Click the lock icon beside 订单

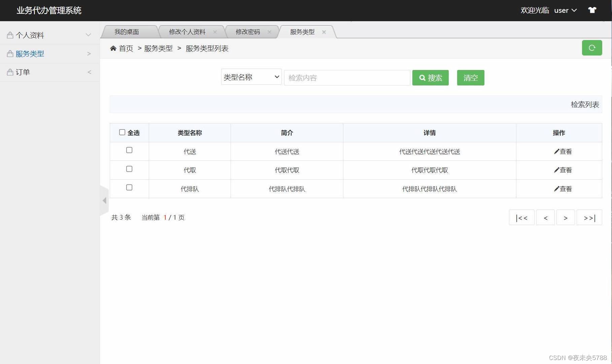(10, 72)
